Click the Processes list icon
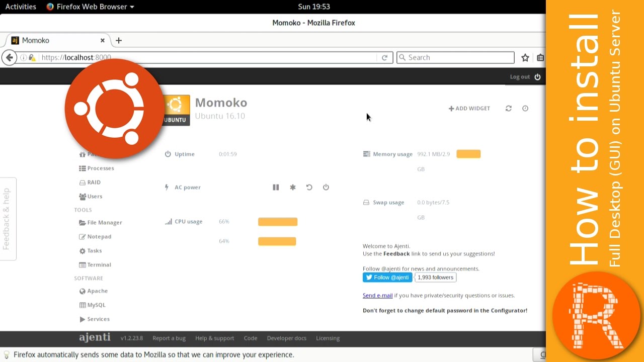644x362 pixels. [83, 168]
